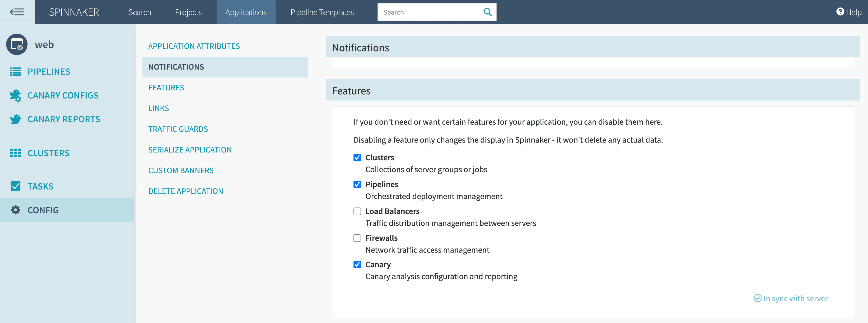The width and height of the screenshot is (868, 323).
Task: Switch to Pipeline Templates tab
Action: [x=322, y=12]
